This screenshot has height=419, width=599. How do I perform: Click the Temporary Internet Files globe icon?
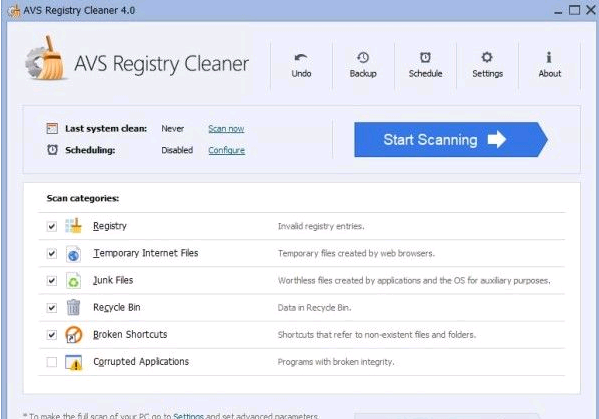click(73, 254)
